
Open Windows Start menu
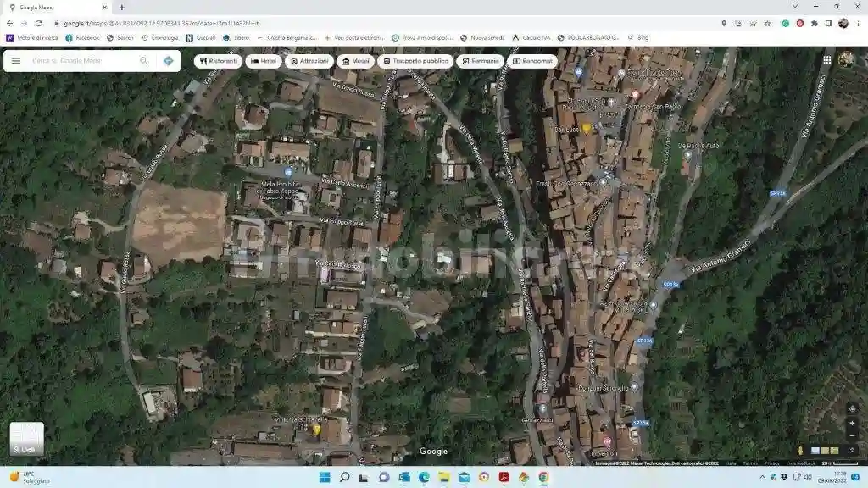[324, 478]
